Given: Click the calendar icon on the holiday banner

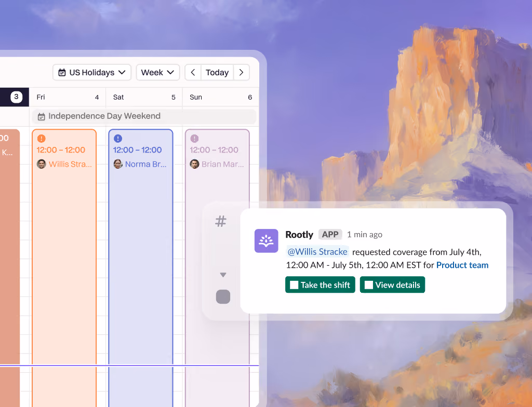Looking at the screenshot, I should (42, 117).
